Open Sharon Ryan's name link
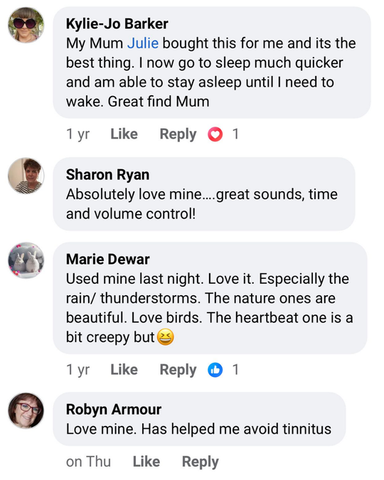This screenshot has height=480, width=384. (x=108, y=175)
